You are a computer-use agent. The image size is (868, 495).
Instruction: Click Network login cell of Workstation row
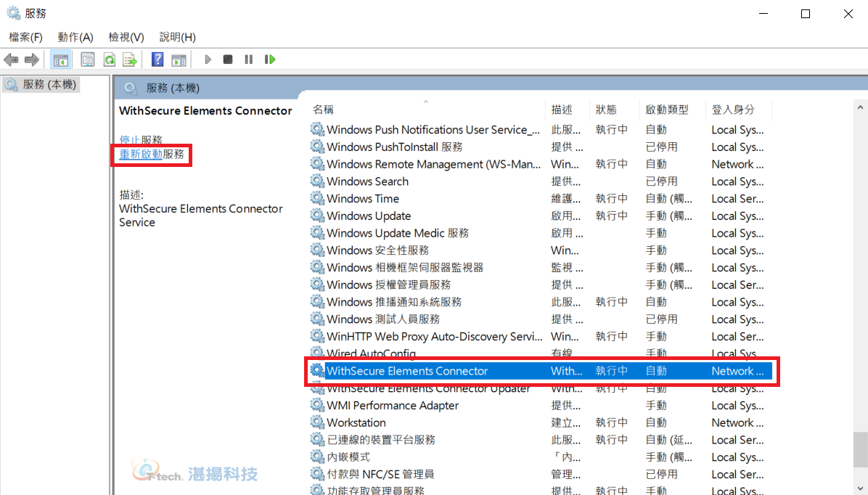click(737, 422)
